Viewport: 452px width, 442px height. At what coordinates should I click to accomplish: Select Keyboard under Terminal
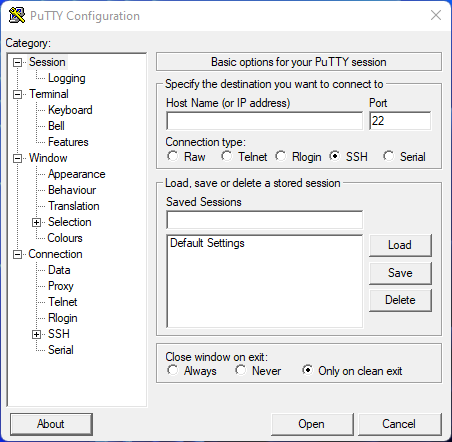pos(70,110)
